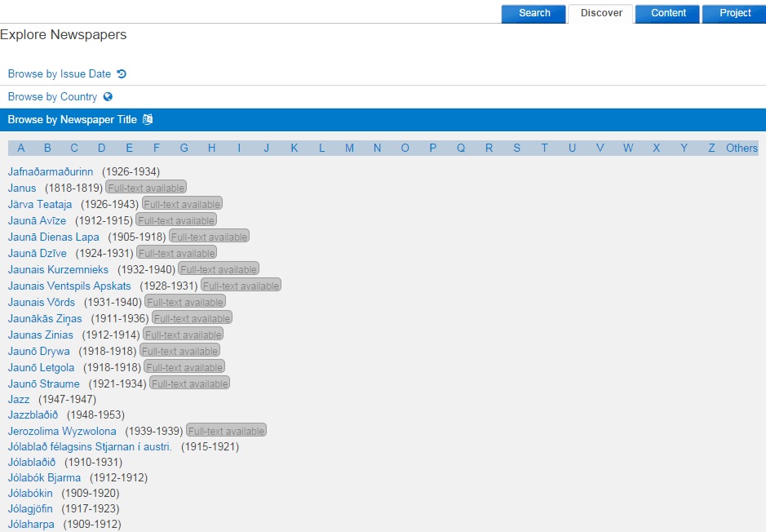Open Jaunais Ventspils Apskats newspaper

coord(69,286)
